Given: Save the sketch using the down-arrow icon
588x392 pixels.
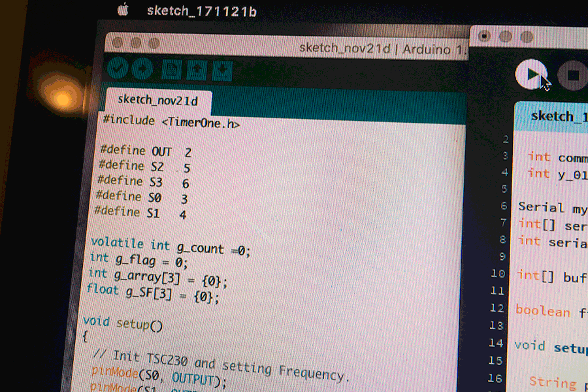Looking at the screenshot, I should 222,70.
